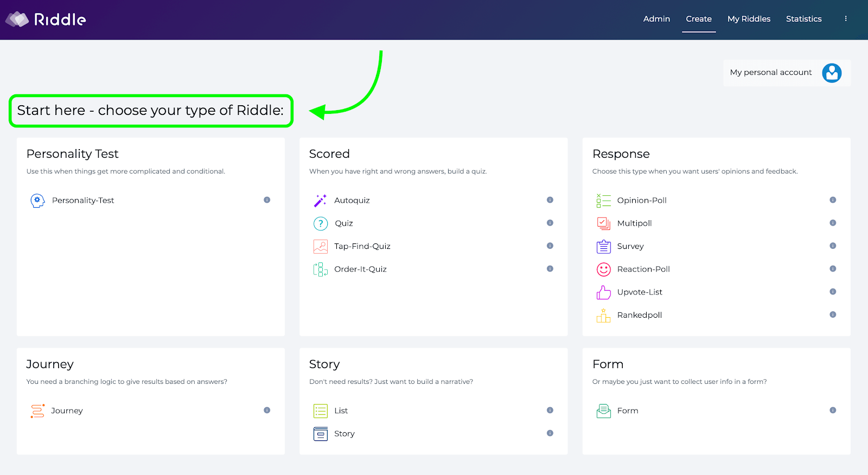The width and height of the screenshot is (868, 475).
Task: Click the Personality-Test head icon
Action: 37,201
